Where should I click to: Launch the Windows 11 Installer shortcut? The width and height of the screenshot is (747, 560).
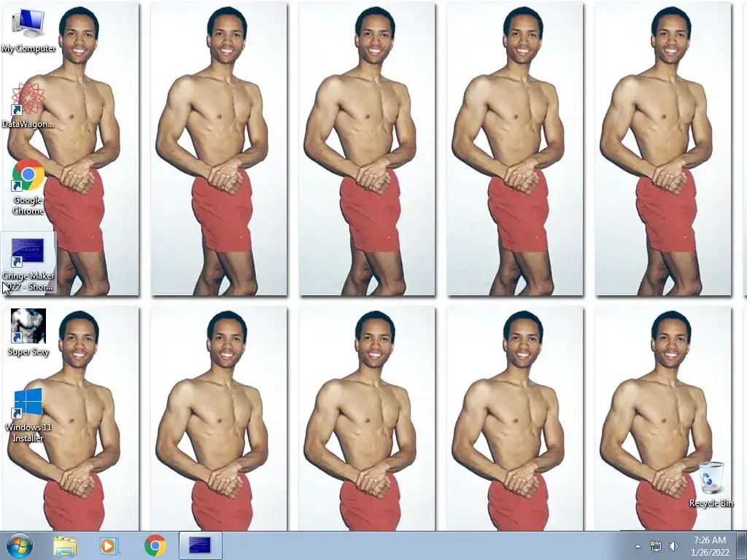coord(28,415)
